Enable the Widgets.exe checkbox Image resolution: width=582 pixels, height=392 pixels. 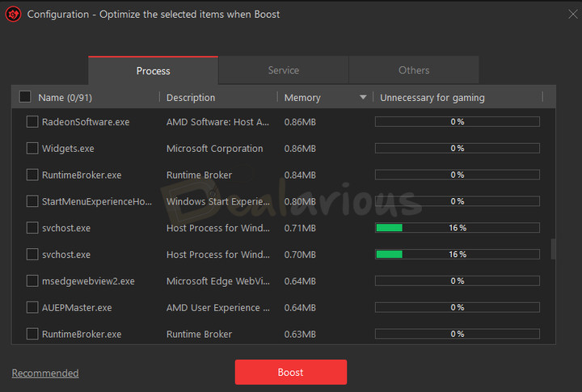32,149
